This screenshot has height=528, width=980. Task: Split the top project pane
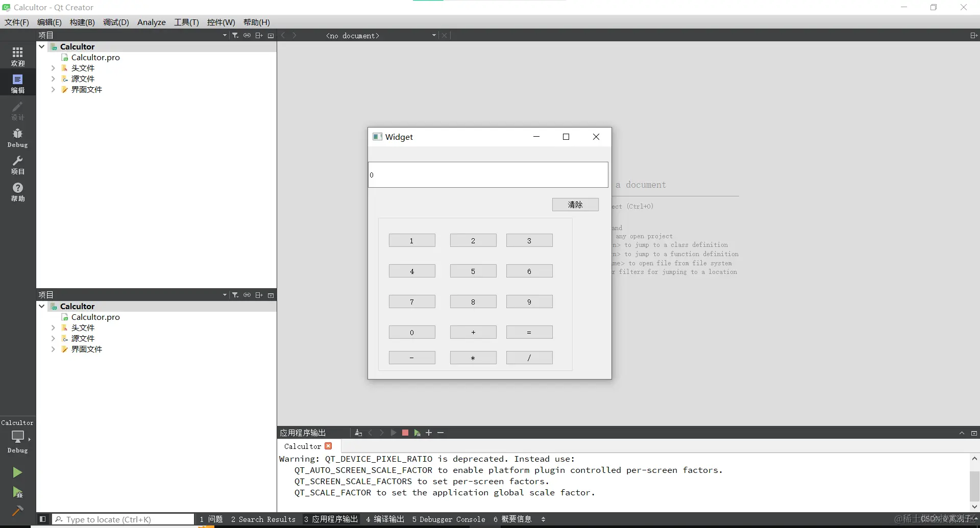(259, 35)
